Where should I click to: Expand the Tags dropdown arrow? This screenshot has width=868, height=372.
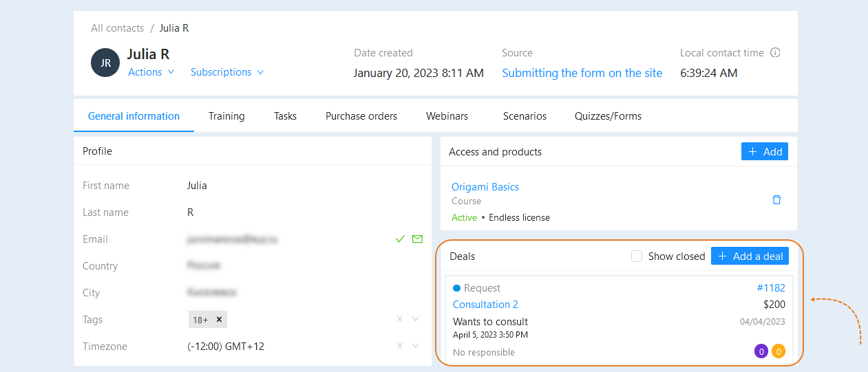[416, 319]
